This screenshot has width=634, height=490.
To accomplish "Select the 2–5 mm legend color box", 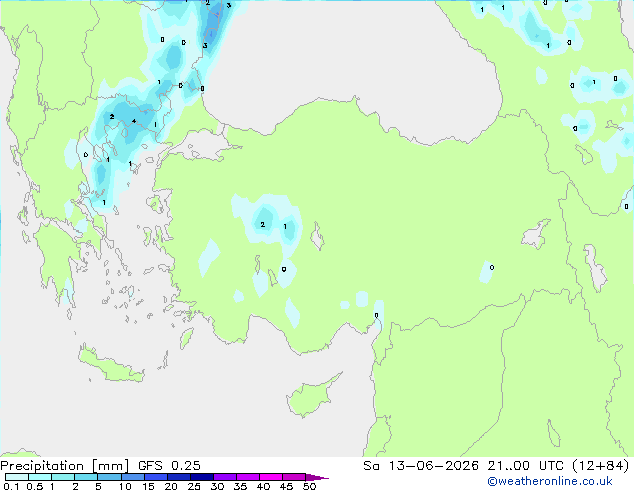I will [86, 477].
